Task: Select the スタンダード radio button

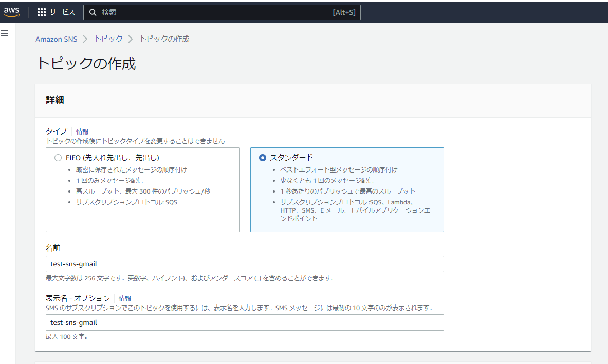Action: (263, 158)
